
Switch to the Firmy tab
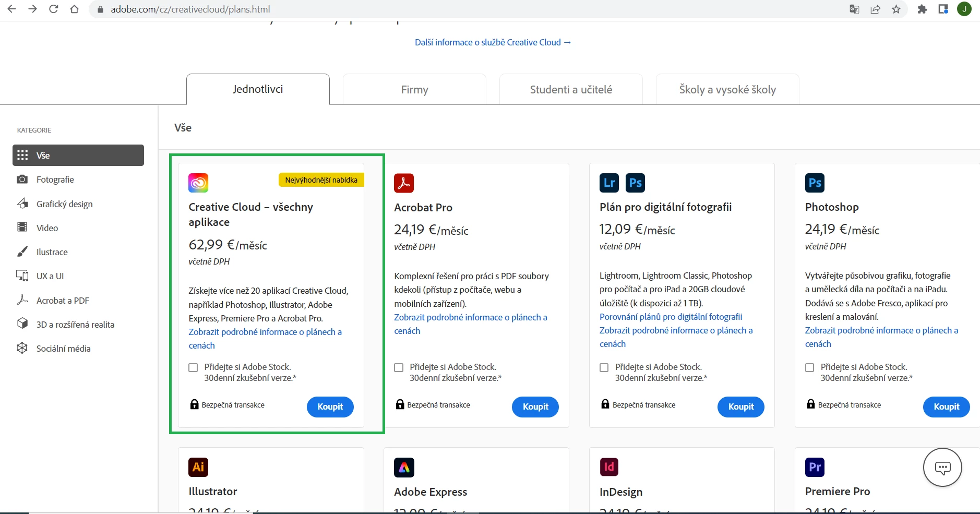pyautogui.click(x=414, y=89)
